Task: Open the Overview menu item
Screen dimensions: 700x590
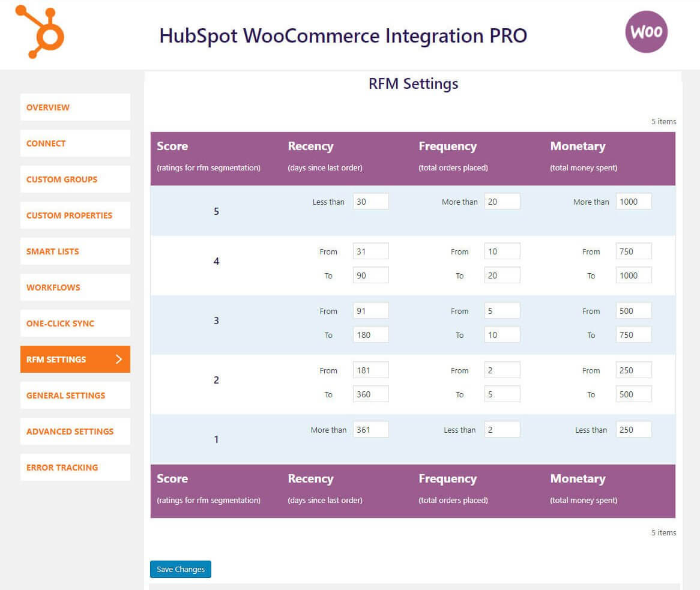Action: pos(75,107)
